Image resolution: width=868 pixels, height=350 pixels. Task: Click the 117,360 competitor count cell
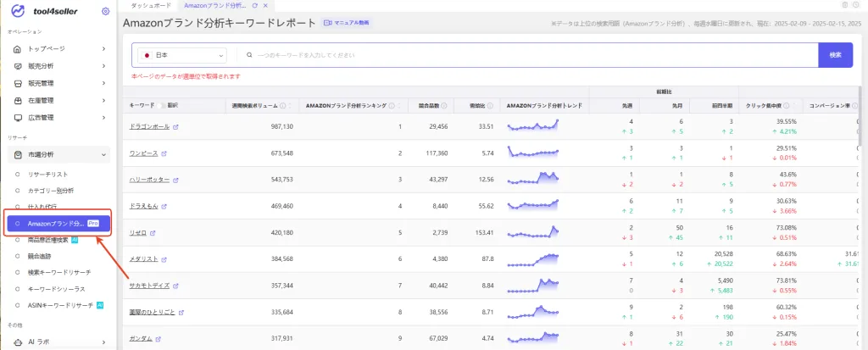pyautogui.click(x=435, y=153)
